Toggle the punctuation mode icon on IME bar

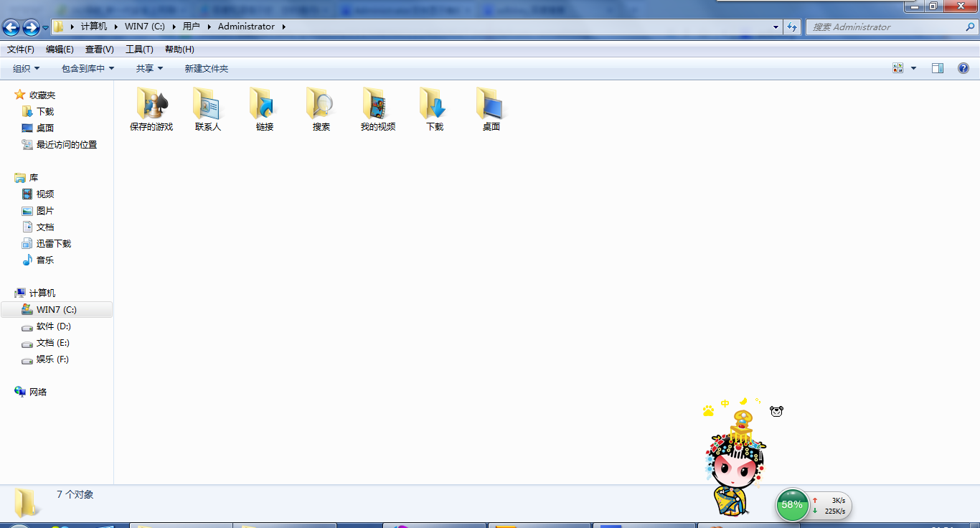pos(758,401)
